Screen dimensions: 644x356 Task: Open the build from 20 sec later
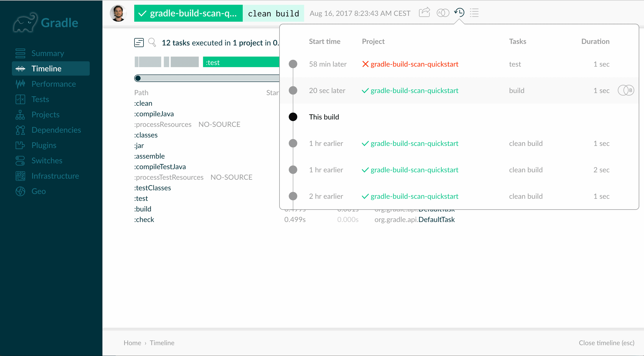coord(414,90)
